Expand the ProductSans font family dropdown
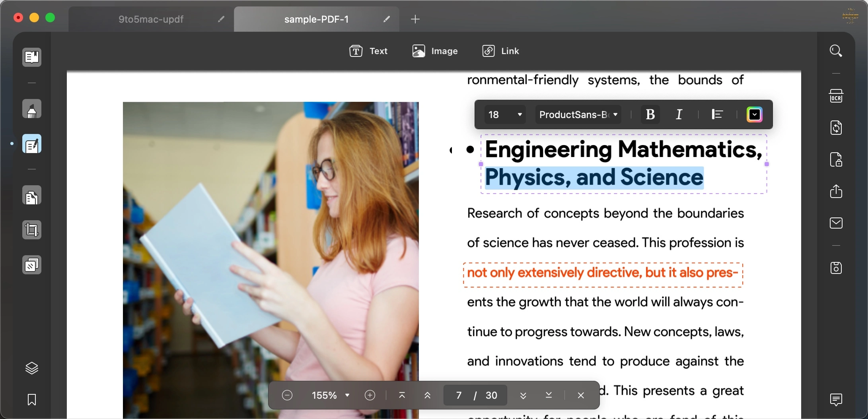 point(578,114)
